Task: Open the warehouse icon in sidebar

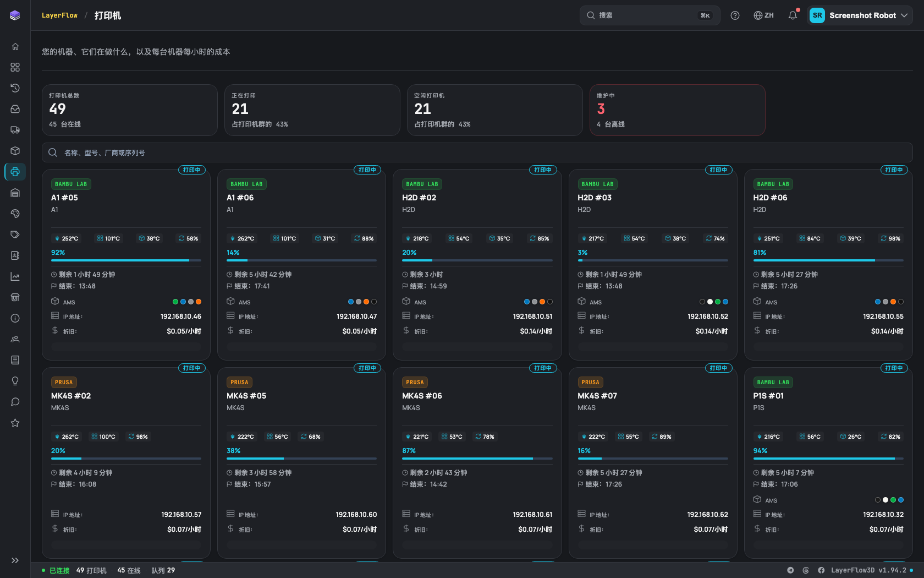Action: coord(15,193)
